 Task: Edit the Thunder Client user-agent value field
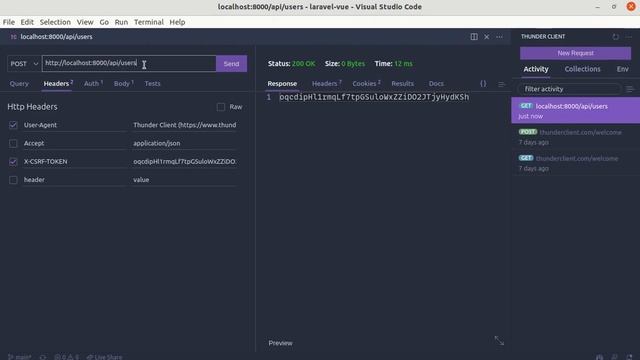(185, 125)
